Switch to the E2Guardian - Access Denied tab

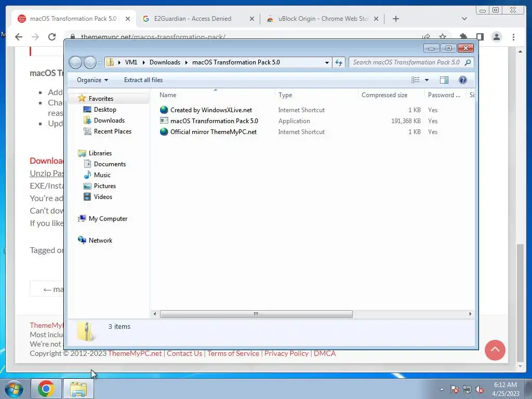(x=192, y=19)
